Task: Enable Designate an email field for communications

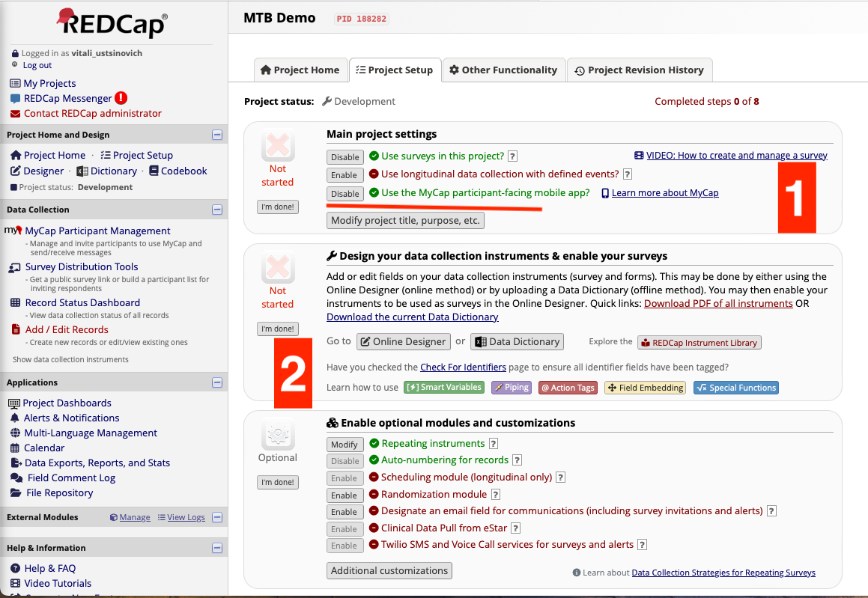Action: click(x=345, y=512)
